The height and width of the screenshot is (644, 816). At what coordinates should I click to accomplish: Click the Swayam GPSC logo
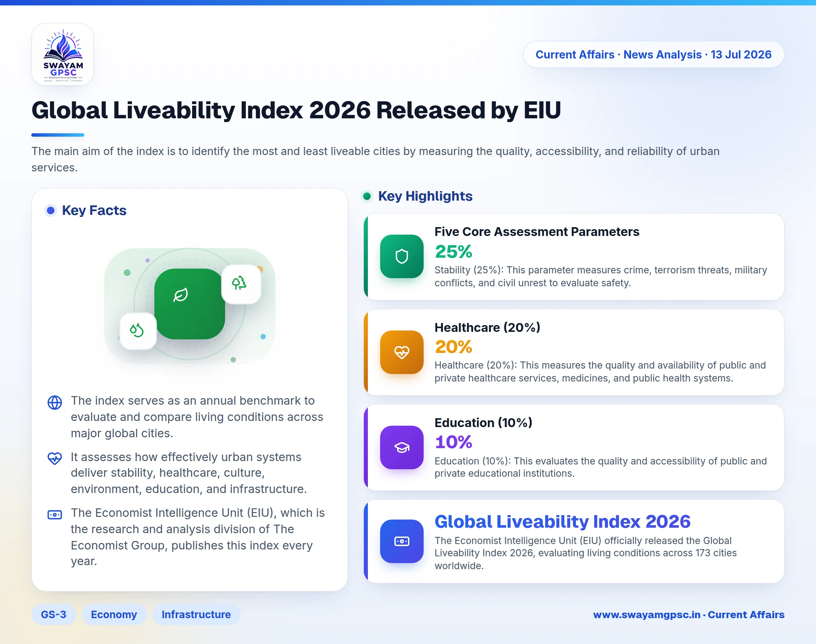click(x=63, y=54)
